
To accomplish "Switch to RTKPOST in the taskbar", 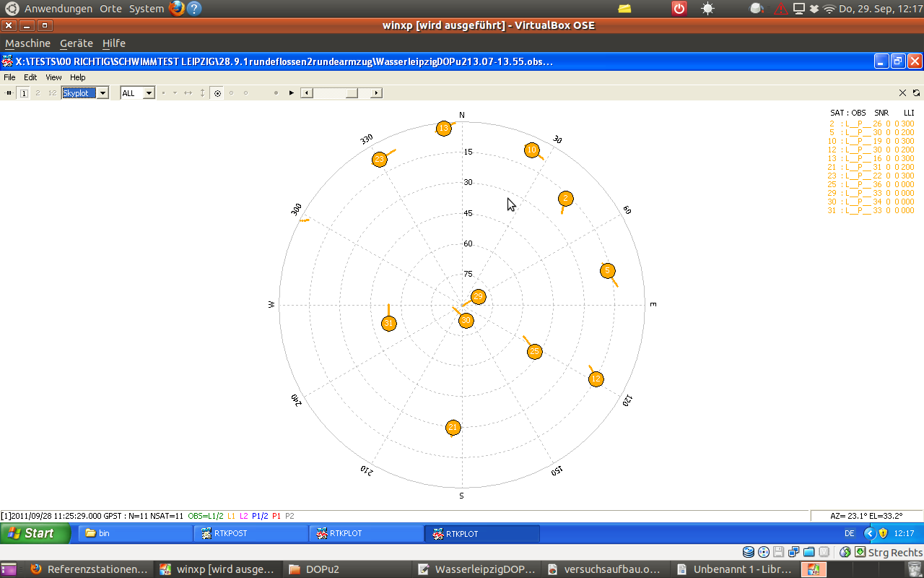I will tap(251, 533).
